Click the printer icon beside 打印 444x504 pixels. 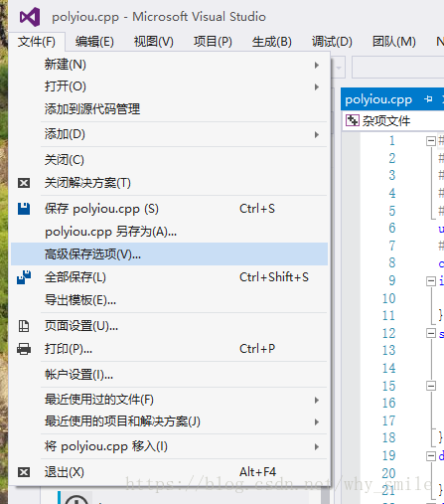click(24, 349)
